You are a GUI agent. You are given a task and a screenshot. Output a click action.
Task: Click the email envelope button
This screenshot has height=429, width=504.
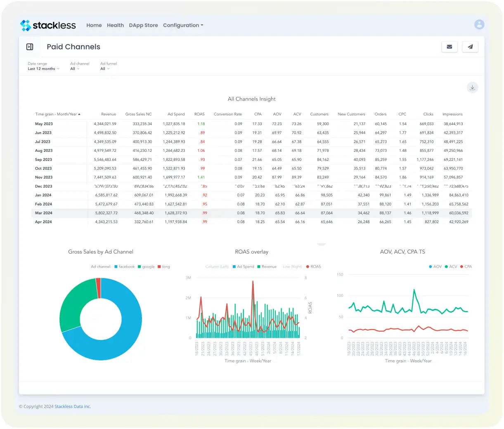(x=450, y=47)
